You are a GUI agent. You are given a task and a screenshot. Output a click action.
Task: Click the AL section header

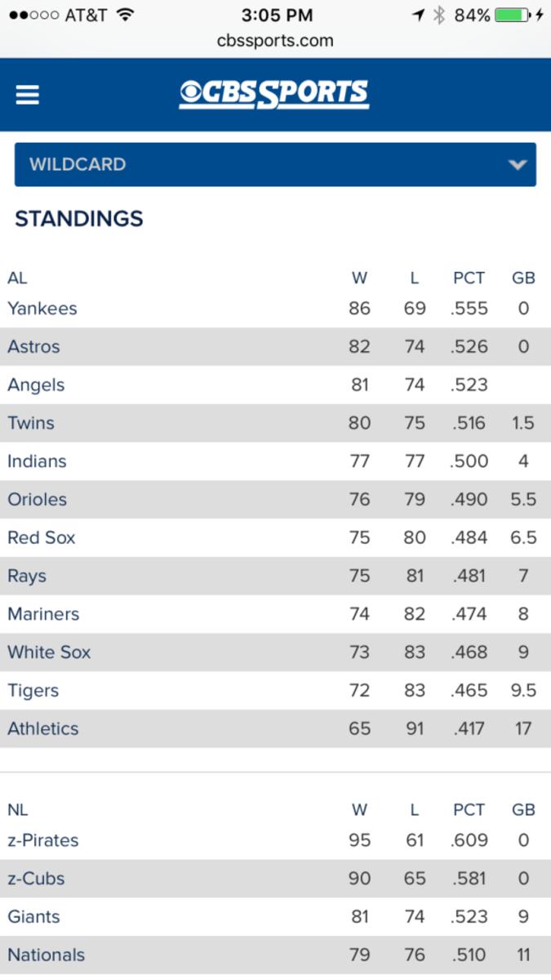tap(20, 278)
